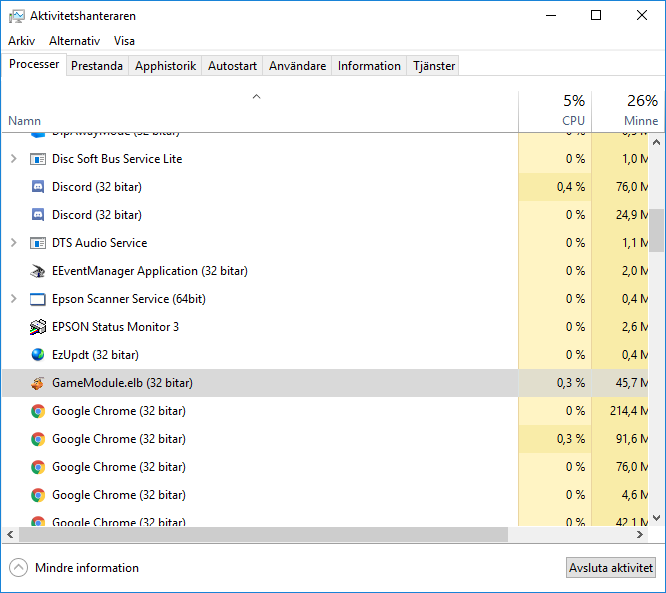Sort by the CPU column header

(555, 111)
